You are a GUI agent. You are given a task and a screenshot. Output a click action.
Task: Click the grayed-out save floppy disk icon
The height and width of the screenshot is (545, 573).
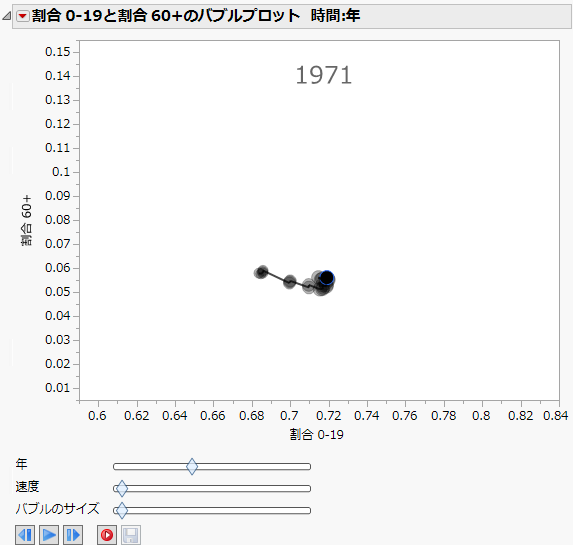pyautogui.click(x=130, y=535)
